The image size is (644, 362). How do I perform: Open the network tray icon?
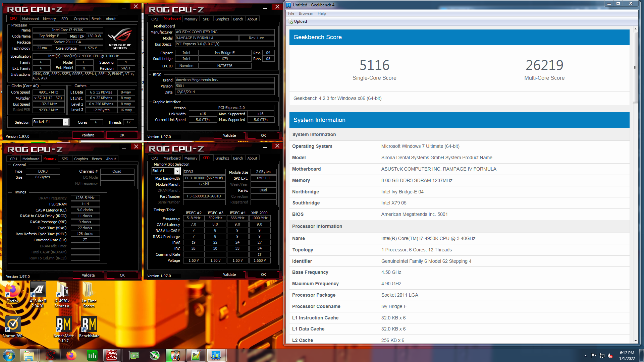[x=602, y=356]
